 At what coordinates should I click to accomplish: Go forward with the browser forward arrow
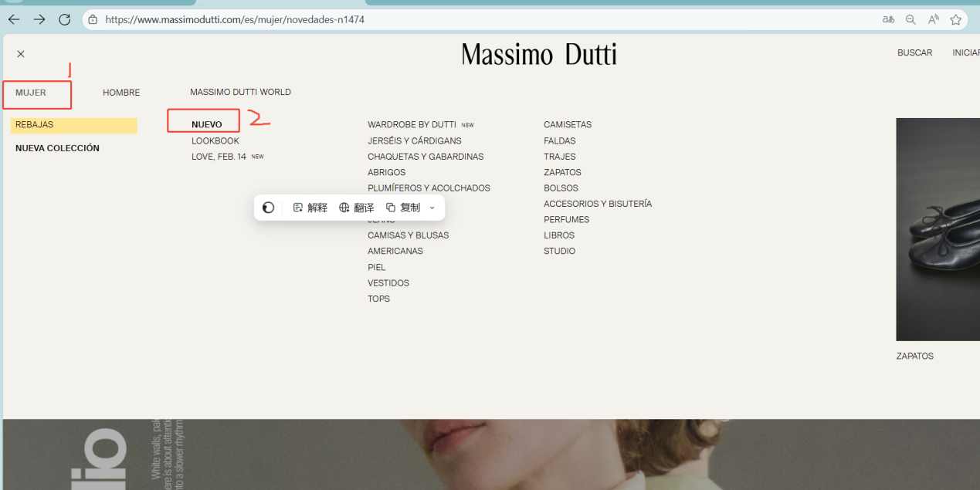pyautogui.click(x=39, y=19)
